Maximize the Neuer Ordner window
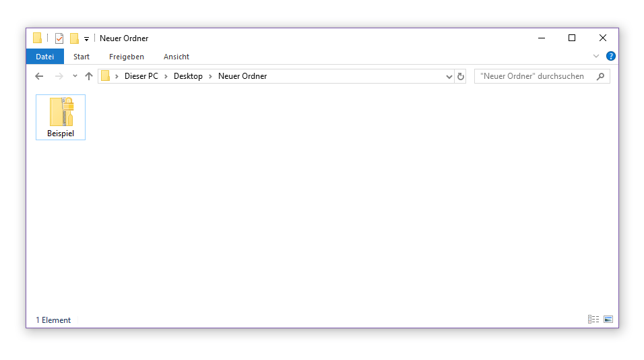Viewport: 644px width, 360px height. click(572, 38)
